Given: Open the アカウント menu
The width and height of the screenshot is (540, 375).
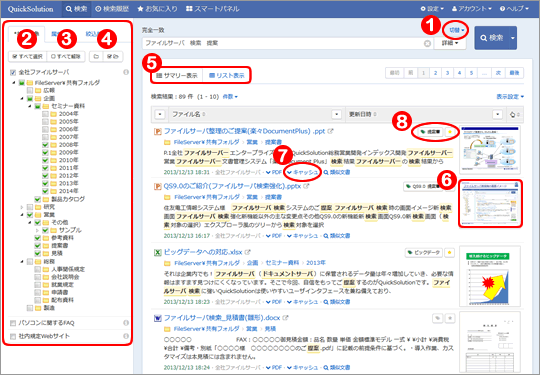Looking at the screenshot, I should click(x=471, y=9).
